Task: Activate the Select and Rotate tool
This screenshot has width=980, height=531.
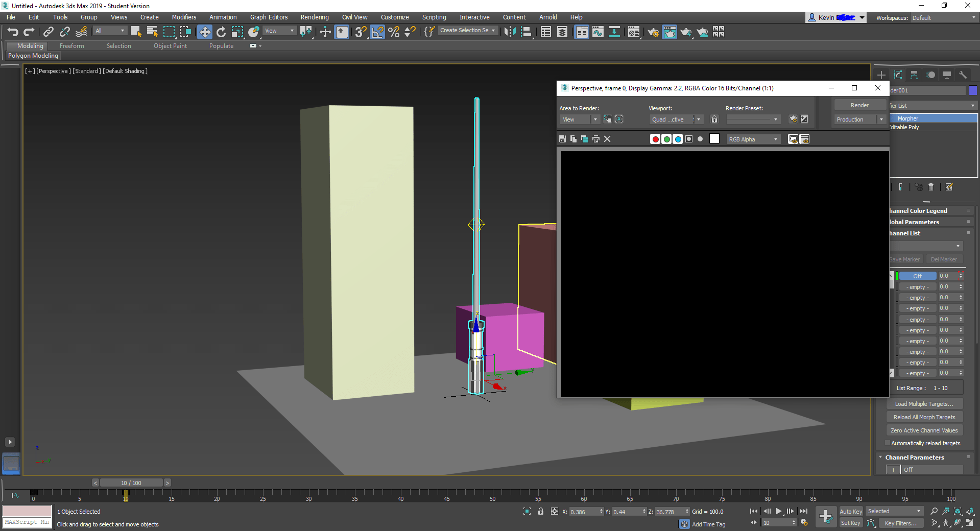Action: coord(221,32)
